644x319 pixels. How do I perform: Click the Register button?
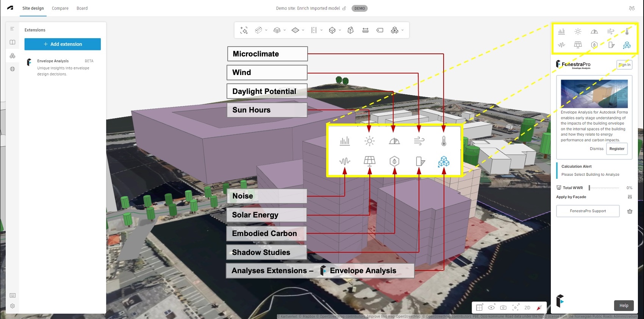(617, 149)
